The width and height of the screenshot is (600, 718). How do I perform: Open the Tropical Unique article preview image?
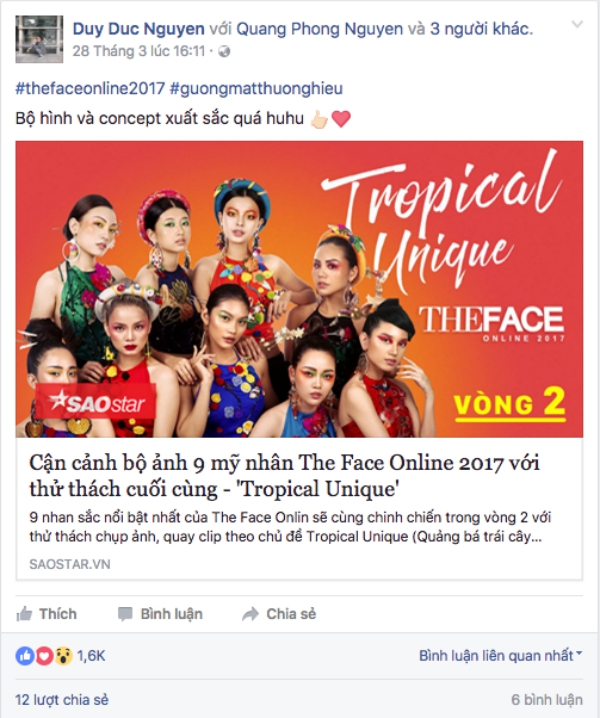tap(300, 289)
